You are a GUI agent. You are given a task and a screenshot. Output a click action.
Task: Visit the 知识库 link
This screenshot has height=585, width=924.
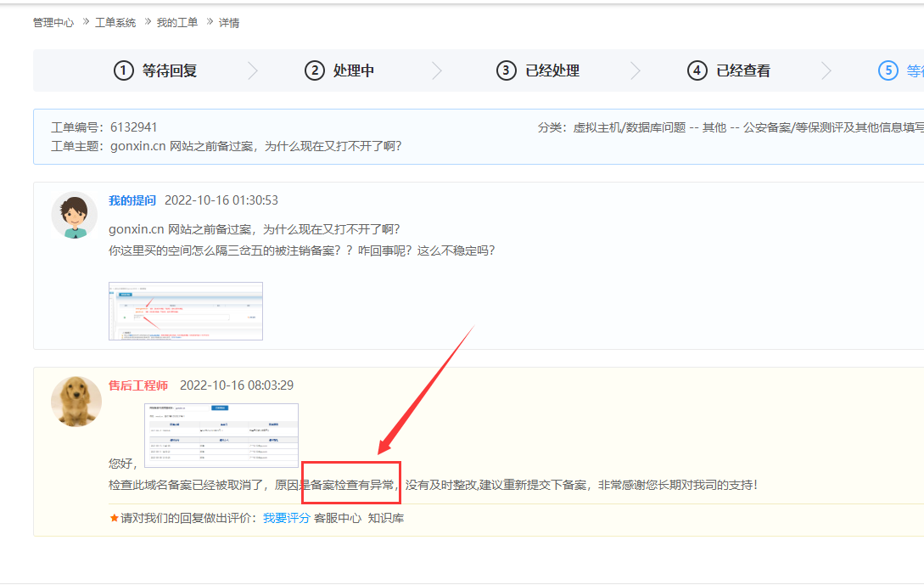[x=385, y=518]
